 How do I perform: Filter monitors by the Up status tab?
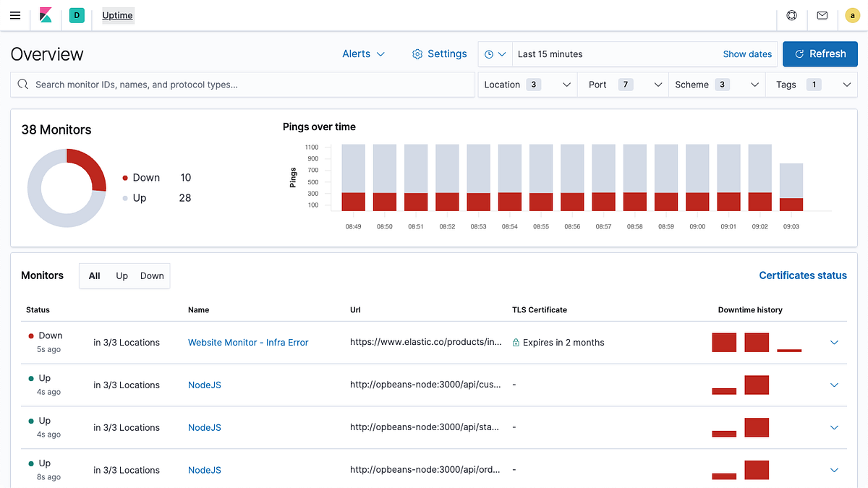[x=122, y=275]
